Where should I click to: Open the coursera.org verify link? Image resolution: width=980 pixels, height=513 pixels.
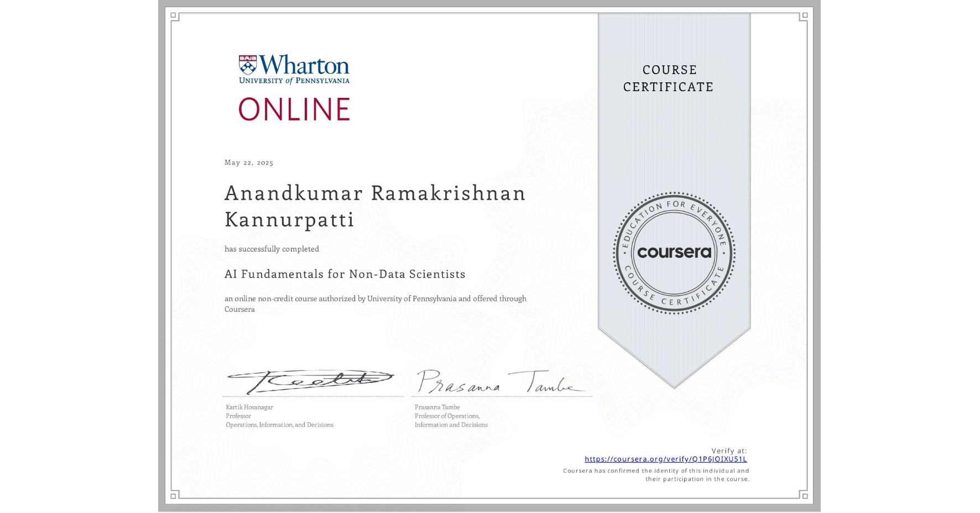tap(665, 459)
